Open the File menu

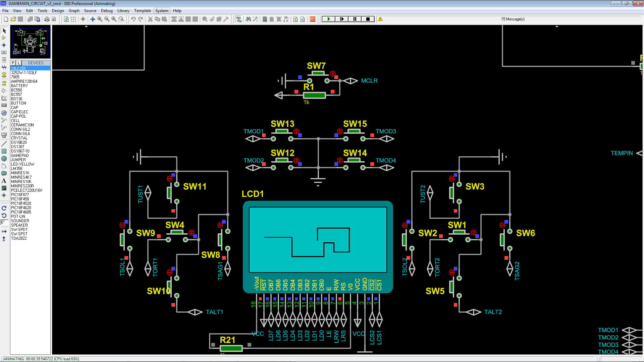pos(5,11)
